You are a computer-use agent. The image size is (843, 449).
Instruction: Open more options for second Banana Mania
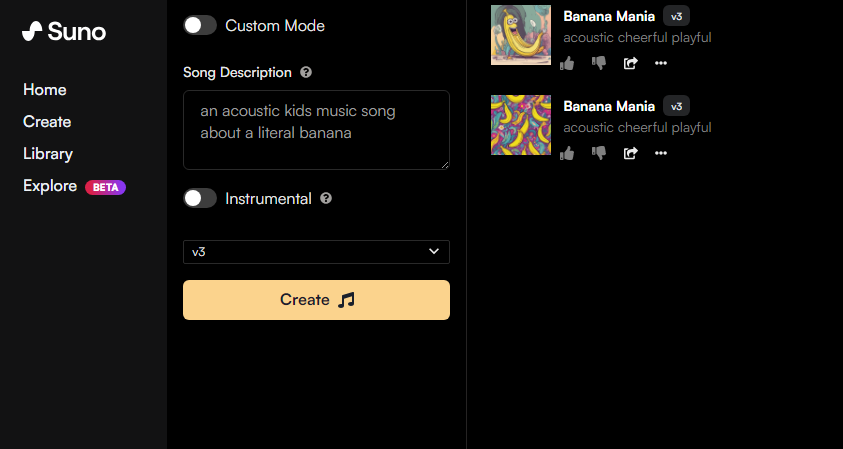[x=661, y=153]
